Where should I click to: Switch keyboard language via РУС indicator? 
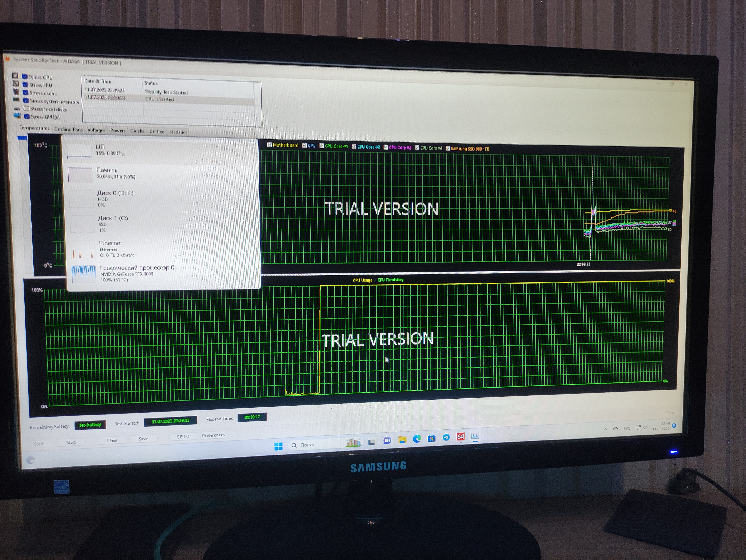(x=627, y=429)
